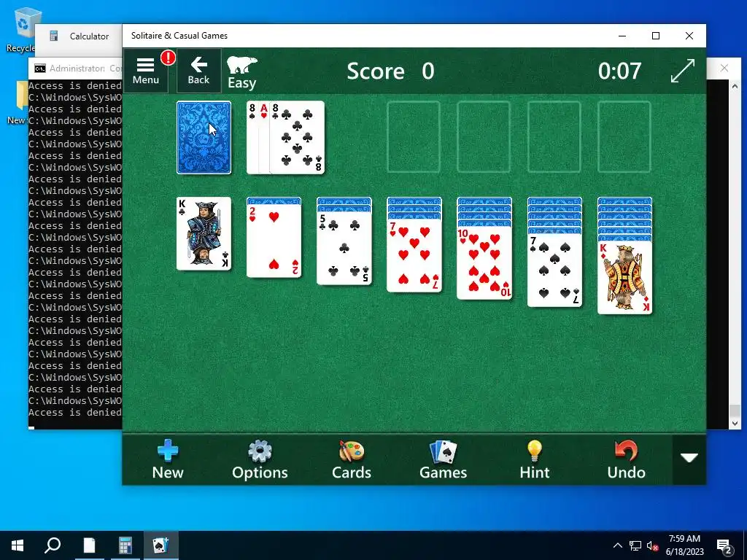The width and height of the screenshot is (747, 560).
Task: Open the Windows Start menu
Action: pos(18,545)
